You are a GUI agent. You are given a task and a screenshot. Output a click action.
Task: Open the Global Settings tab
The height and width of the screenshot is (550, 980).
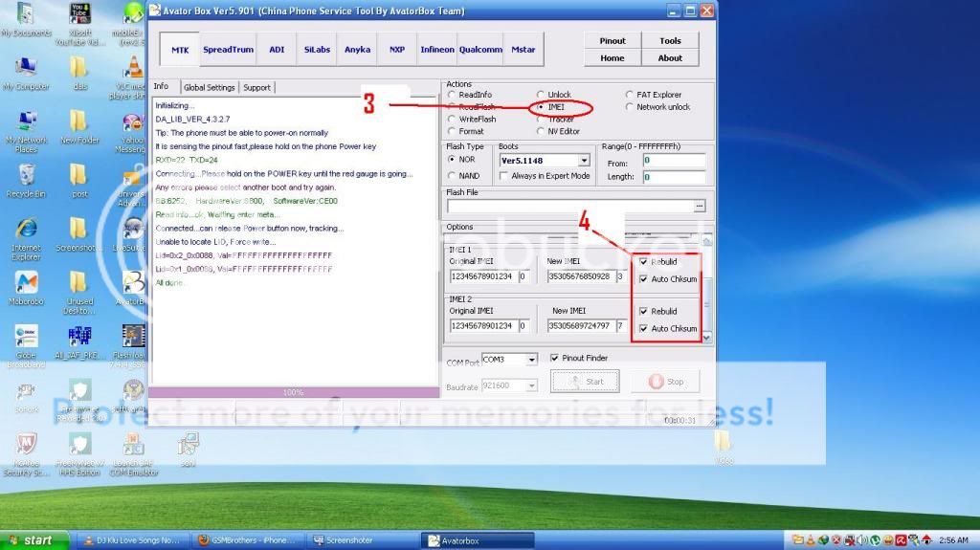210,87
